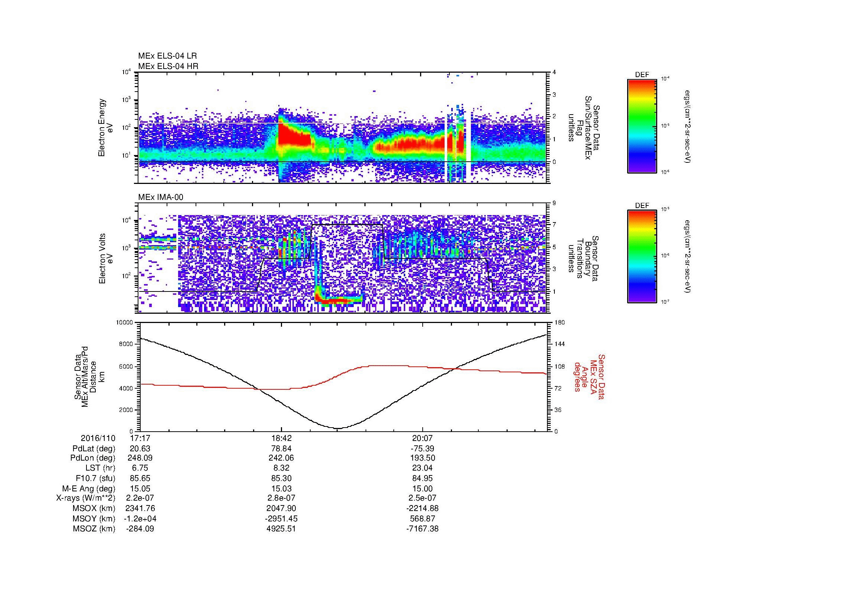Viewport: 868px width, 613px height.
Task: Click the '10000' altitude axis tick
Action: pos(124,323)
